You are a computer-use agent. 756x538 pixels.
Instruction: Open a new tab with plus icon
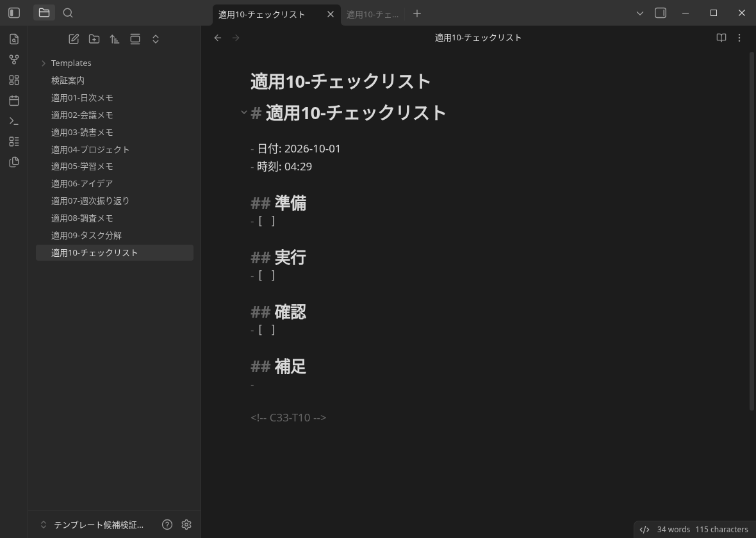click(417, 13)
